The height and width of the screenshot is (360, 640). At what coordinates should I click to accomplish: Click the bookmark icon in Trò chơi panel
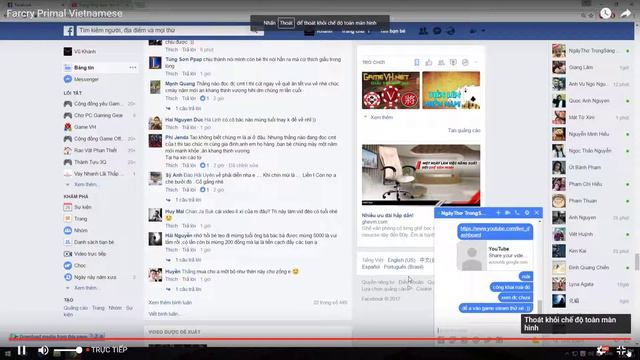[417, 62]
